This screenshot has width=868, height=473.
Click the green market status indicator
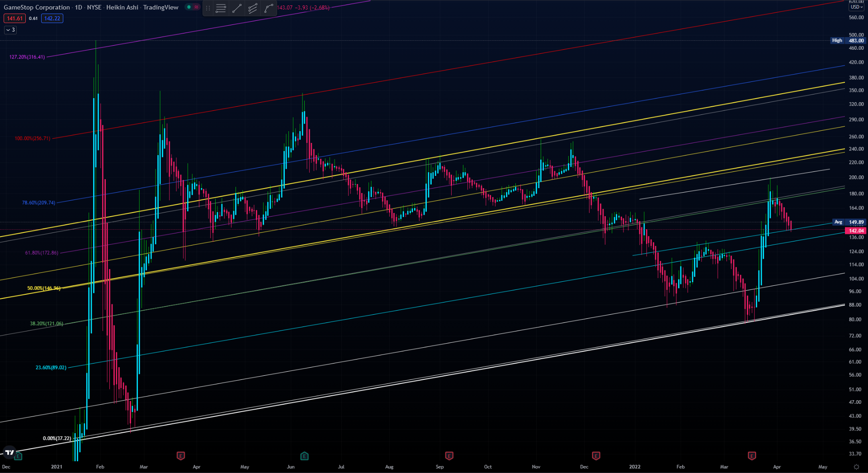[x=189, y=7]
